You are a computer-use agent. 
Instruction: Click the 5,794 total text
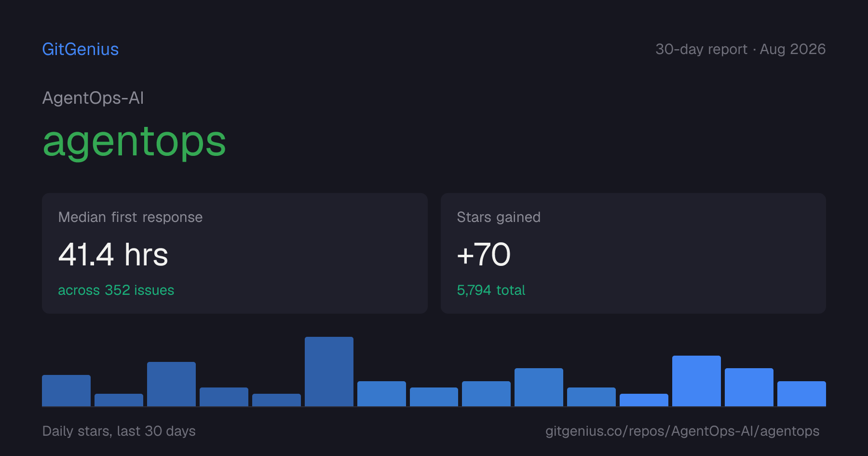tap(491, 290)
